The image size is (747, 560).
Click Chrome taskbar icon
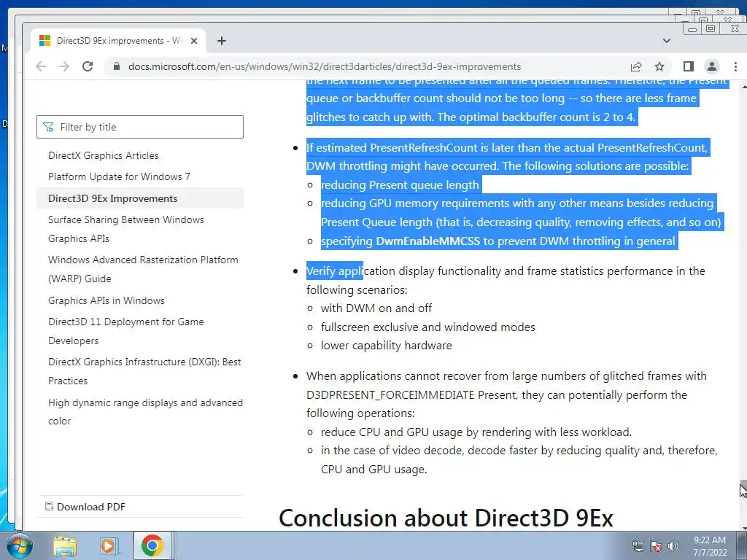click(152, 545)
